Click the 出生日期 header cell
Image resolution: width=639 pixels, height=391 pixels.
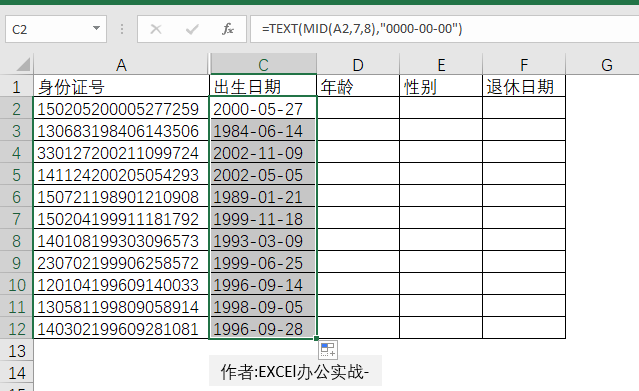[263, 86]
